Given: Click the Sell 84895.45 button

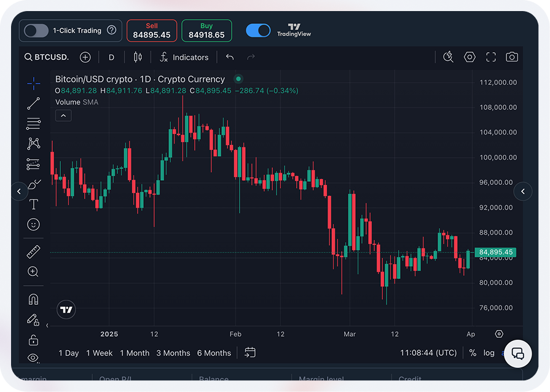Looking at the screenshot, I should pos(152,31).
